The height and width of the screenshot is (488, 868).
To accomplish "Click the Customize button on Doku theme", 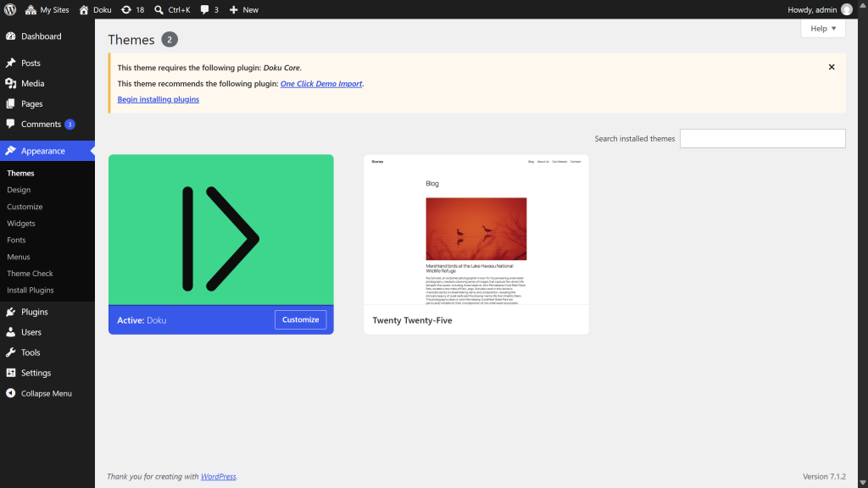I will tap(301, 319).
